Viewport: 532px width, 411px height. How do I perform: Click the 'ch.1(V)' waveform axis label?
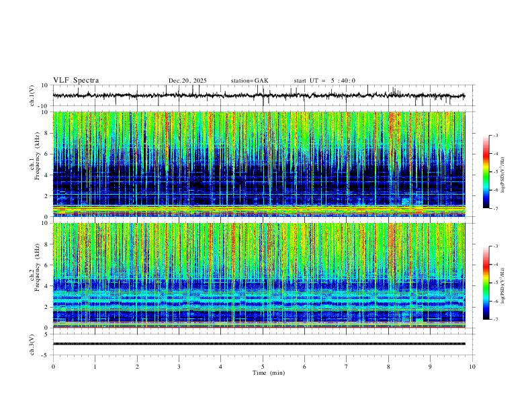point(32,95)
